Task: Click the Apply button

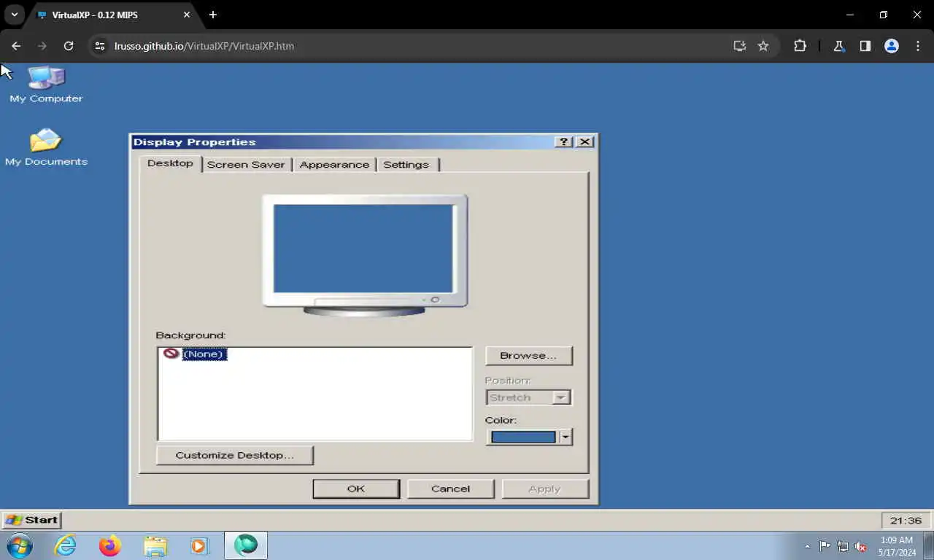Action: [x=544, y=489]
